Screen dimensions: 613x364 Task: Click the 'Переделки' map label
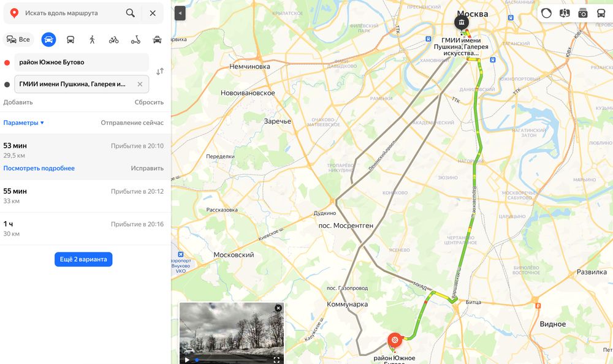click(220, 156)
